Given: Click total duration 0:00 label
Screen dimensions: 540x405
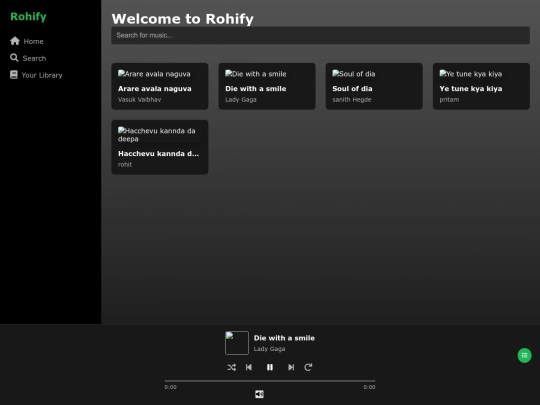Looking at the screenshot, I should coord(369,387).
